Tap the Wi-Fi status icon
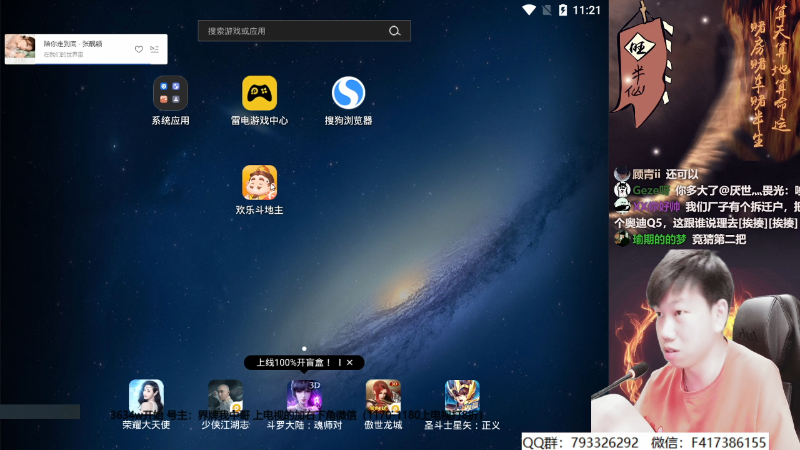 pyautogui.click(x=529, y=10)
